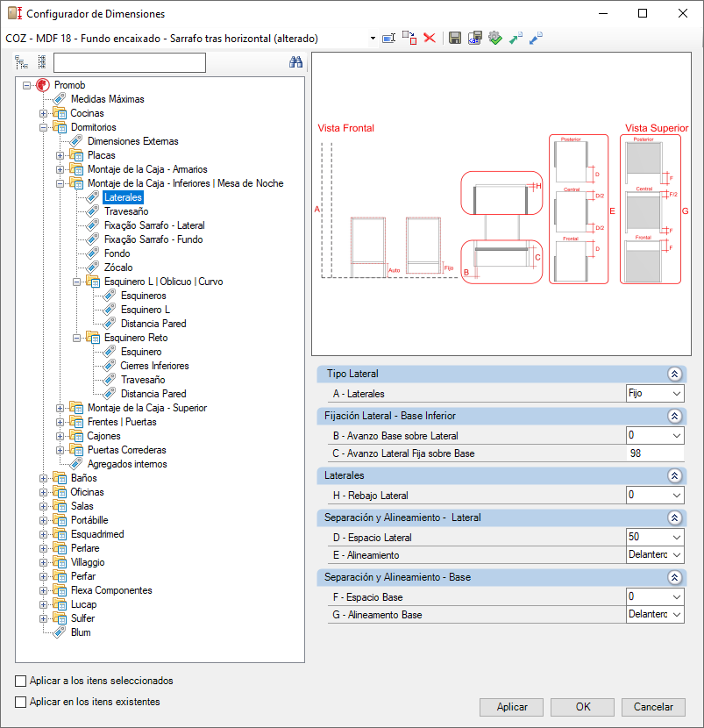704x728 pixels.
Task: Open the A - Laterales dropdown
Action: click(x=655, y=394)
